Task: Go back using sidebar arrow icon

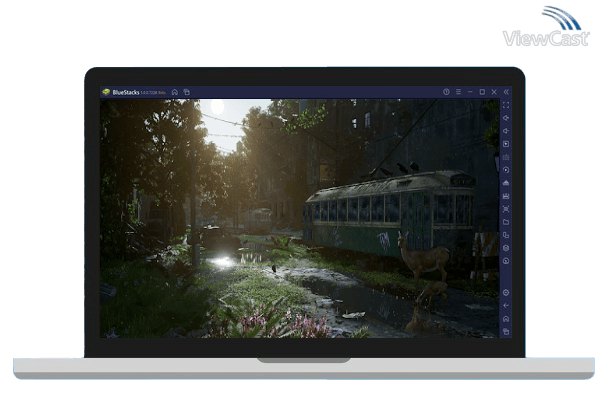Action: click(x=506, y=306)
